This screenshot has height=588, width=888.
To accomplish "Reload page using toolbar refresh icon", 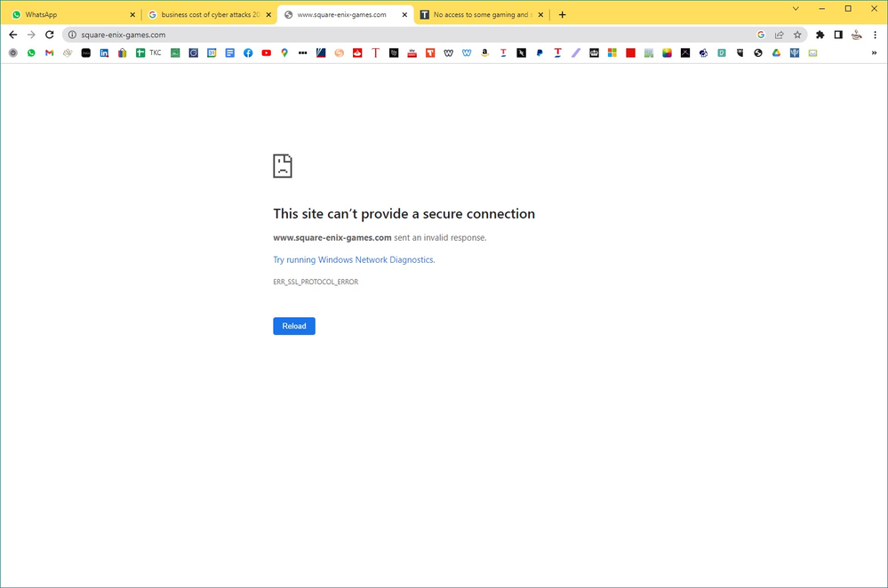I will [50, 35].
